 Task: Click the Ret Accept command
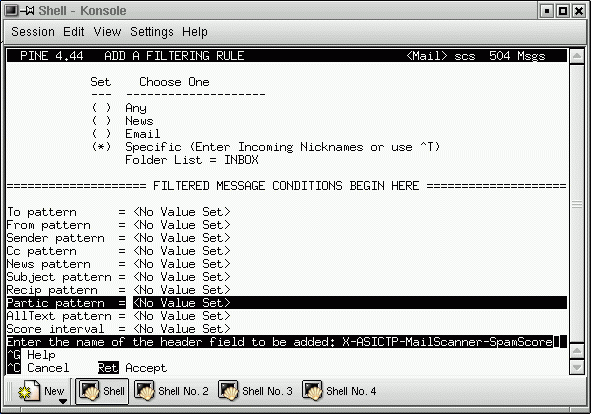132,368
